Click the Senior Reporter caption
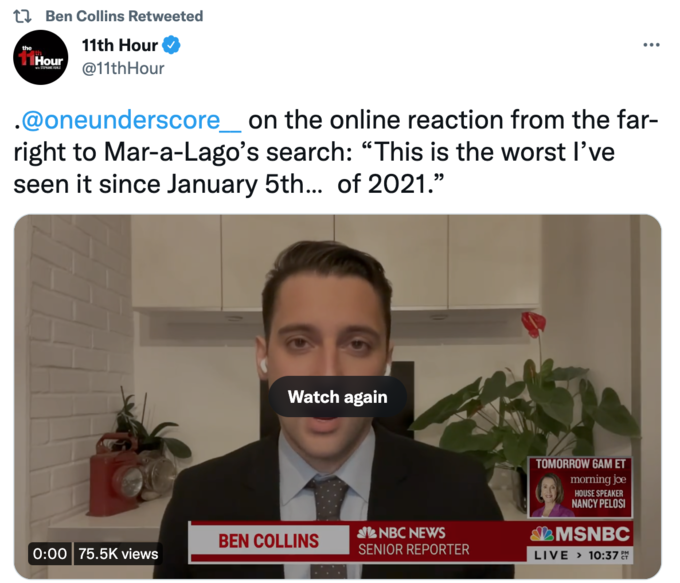The image size is (680, 583). (x=414, y=550)
